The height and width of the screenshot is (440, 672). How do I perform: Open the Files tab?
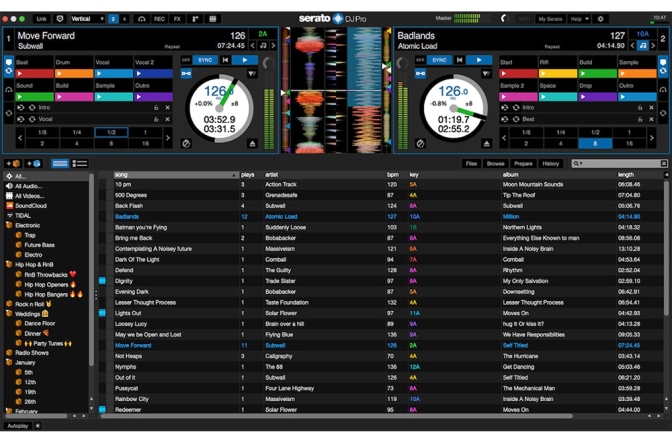pyautogui.click(x=471, y=163)
